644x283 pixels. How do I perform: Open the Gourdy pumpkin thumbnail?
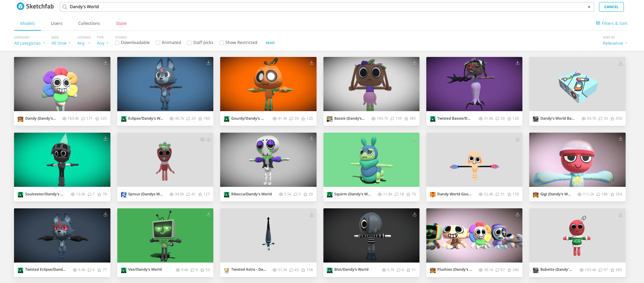point(268,84)
